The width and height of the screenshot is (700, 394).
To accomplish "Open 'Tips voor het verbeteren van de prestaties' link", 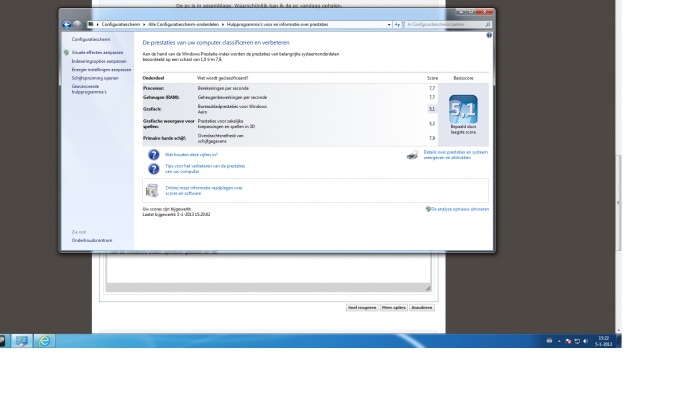I will tap(205, 169).
